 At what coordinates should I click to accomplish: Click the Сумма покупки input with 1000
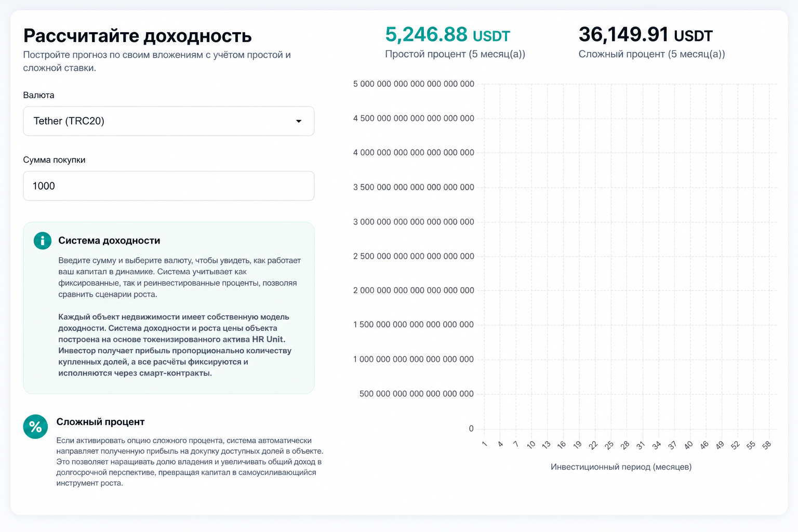(169, 186)
